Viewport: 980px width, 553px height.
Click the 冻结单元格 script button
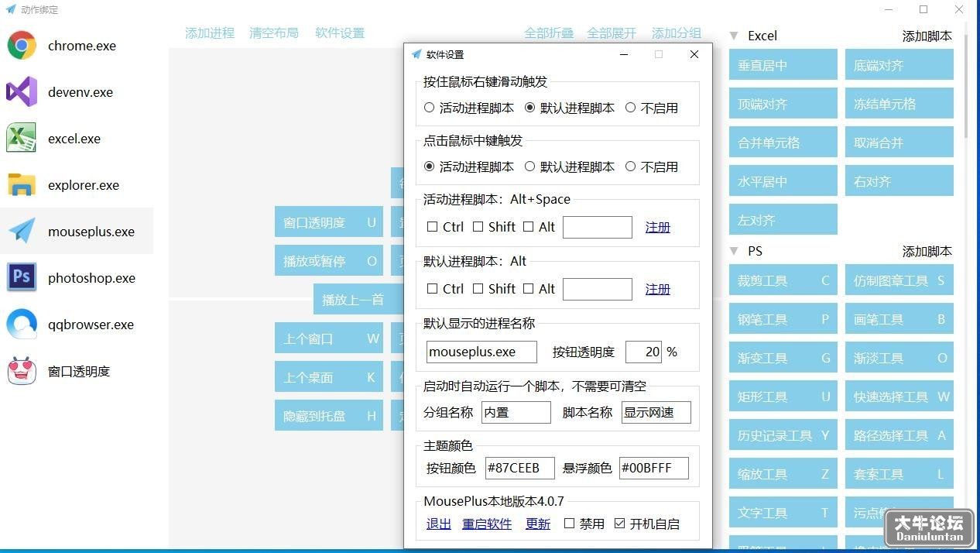pos(899,104)
